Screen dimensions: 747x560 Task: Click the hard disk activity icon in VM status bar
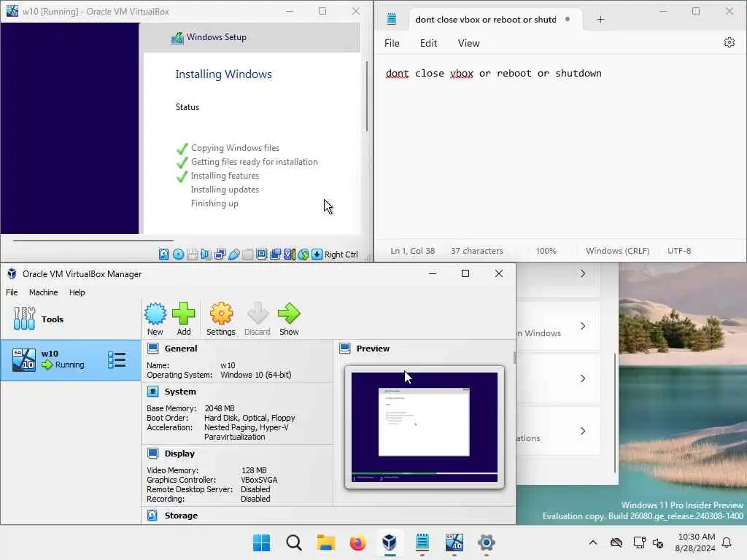point(164,254)
